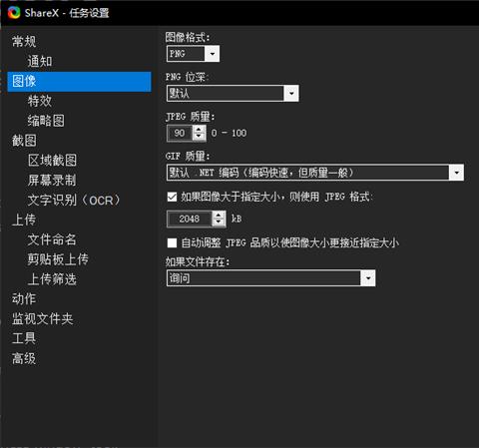Open 剪贴板上传 settings
Image resolution: width=479 pixels, height=448 pixels.
(x=58, y=259)
